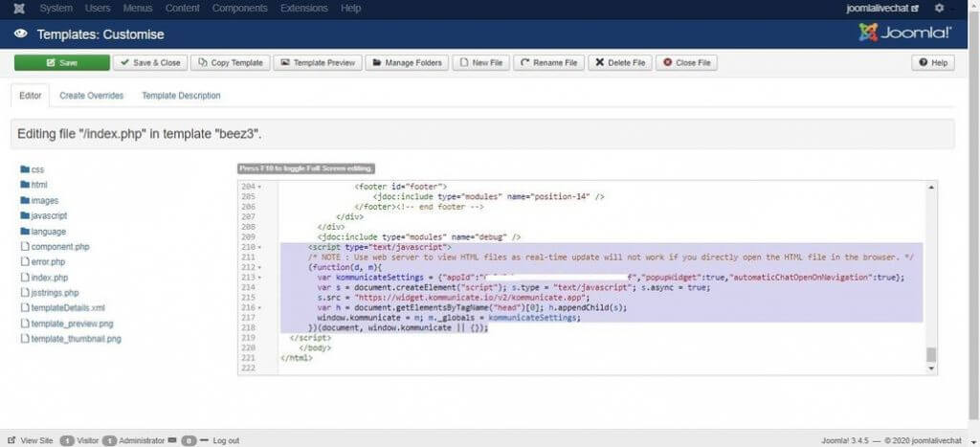Expand the language folder

coord(43,232)
